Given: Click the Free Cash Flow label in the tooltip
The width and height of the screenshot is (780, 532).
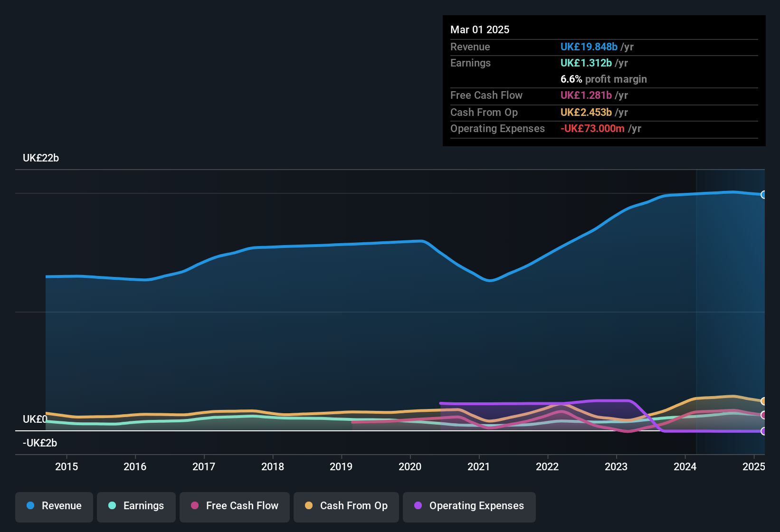Looking at the screenshot, I should click(486, 95).
